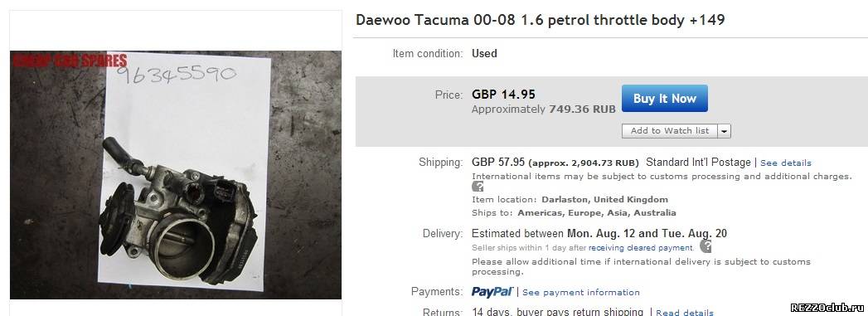This screenshot has width=868, height=316.
Task: Select the Darlaston, United Kingdom item location
Action: [x=604, y=200]
